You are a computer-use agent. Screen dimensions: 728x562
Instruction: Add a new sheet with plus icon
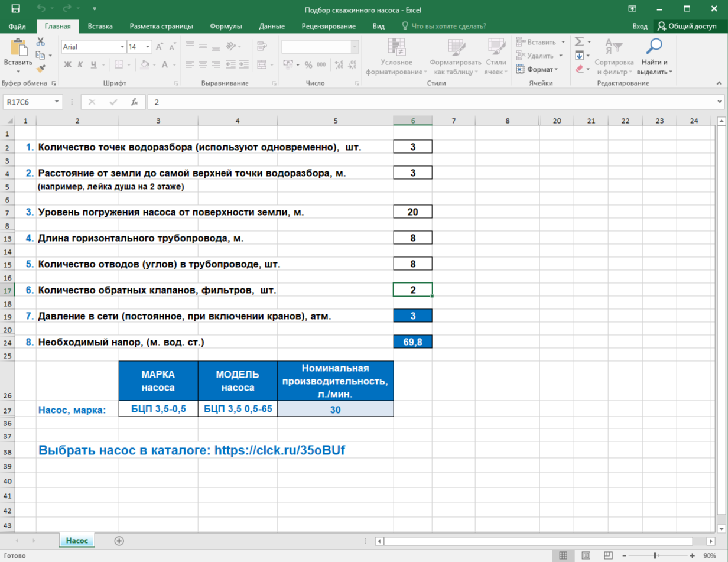point(119,541)
